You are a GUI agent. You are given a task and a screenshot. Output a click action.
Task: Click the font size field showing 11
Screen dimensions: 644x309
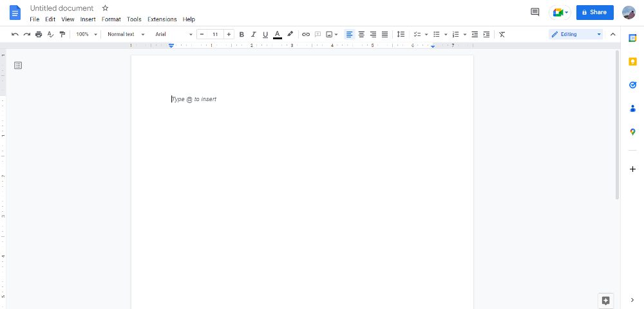(x=215, y=35)
